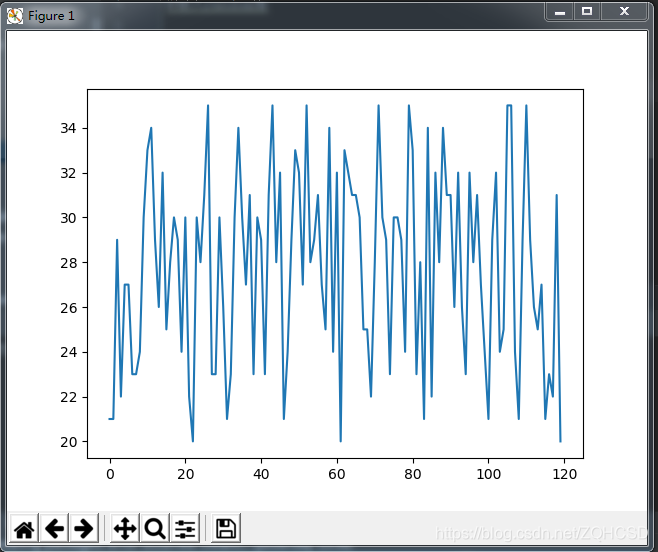The height and width of the screenshot is (552, 658).
Task: Save the figure with floppy disk icon
Action: point(226,528)
